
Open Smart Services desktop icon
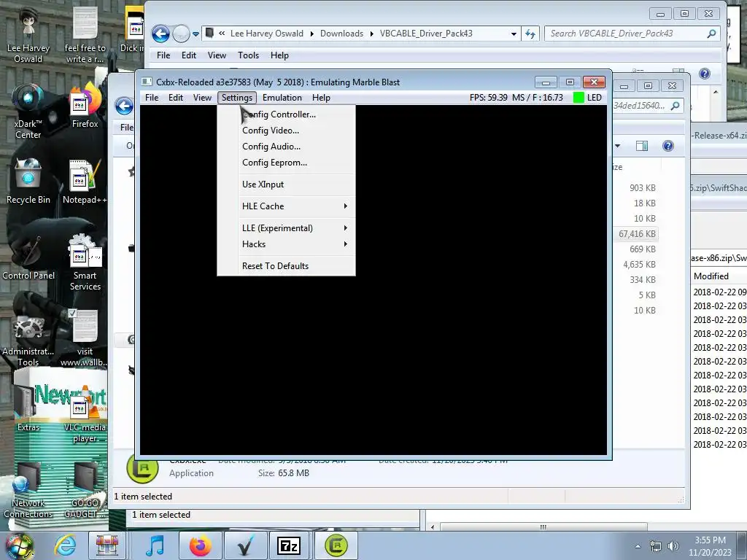[85, 262]
